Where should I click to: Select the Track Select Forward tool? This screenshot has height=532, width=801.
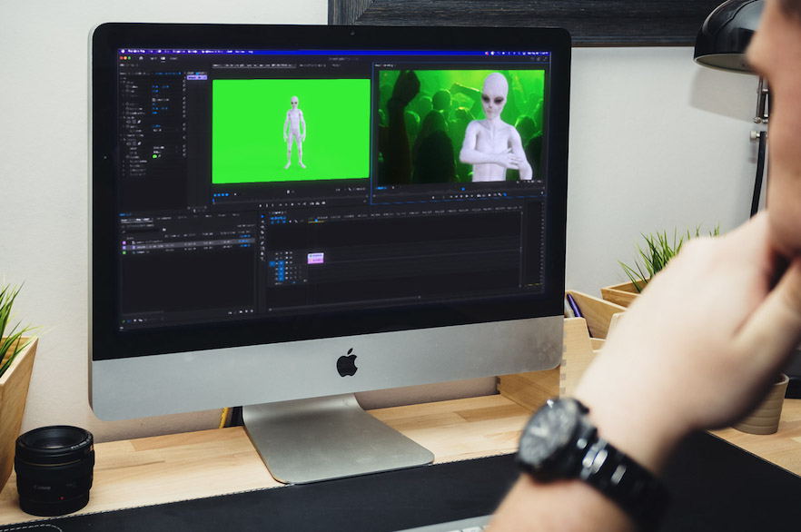pyautogui.click(x=262, y=222)
